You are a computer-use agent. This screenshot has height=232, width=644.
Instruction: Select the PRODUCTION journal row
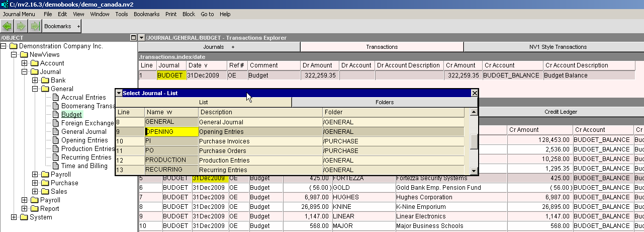pyautogui.click(x=165, y=160)
